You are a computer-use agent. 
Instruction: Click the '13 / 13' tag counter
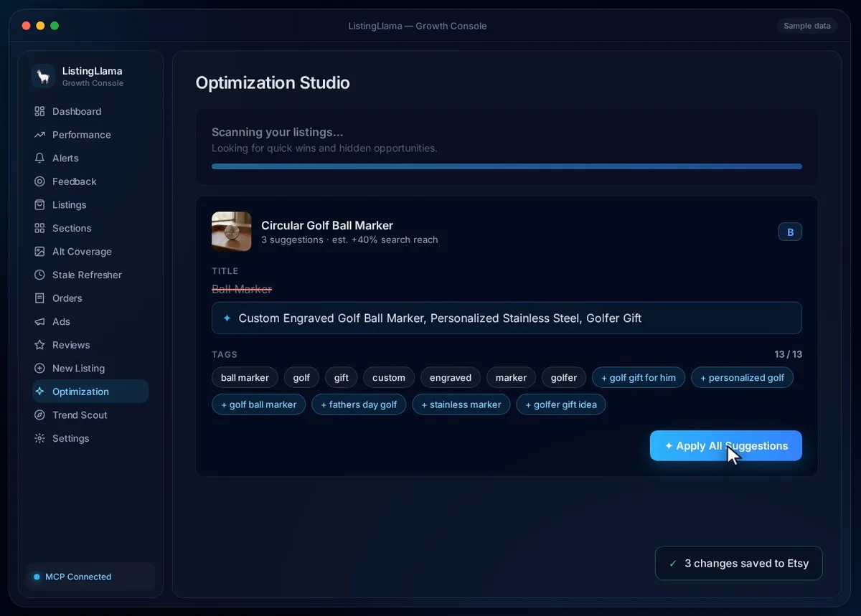[788, 354]
